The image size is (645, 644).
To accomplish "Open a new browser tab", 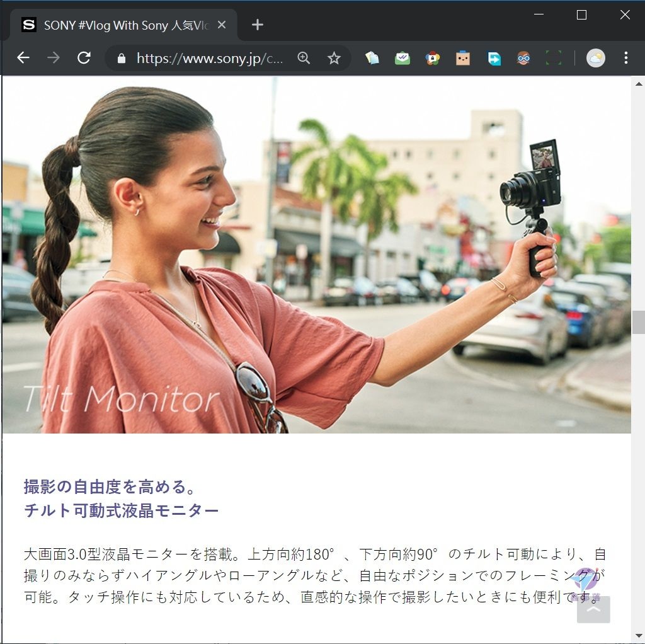I will (x=258, y=25).
